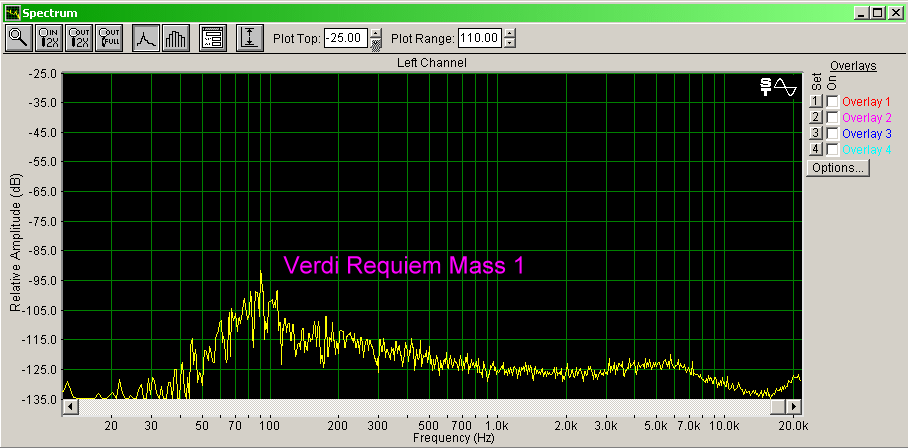Click the -25.0 amplitude axis value
This screenshot has height=448, width=908.
click(43, 74)
